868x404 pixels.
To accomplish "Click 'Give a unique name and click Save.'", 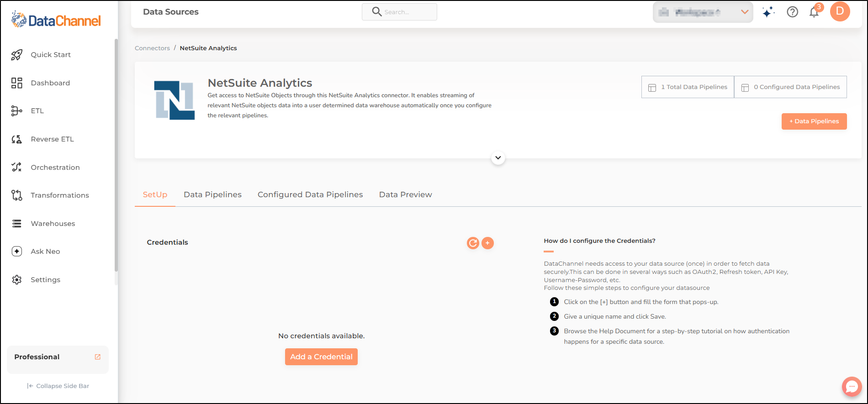I will (615, 317).
